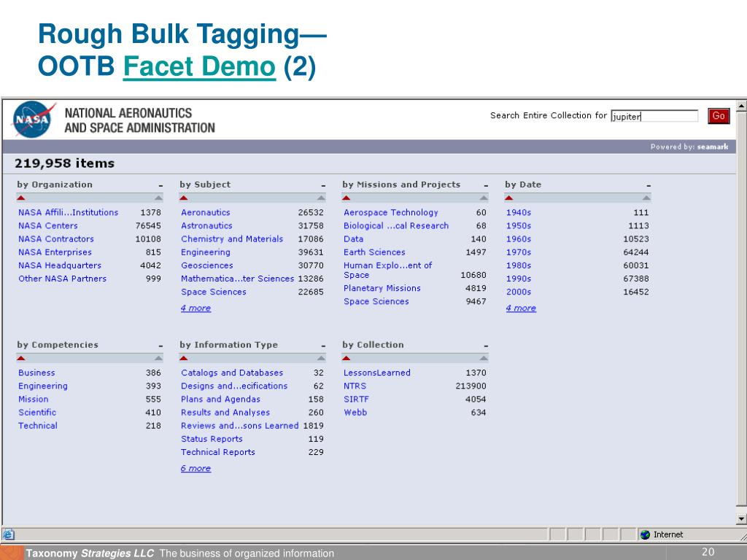Screen dimensions: 747x560
Task: Click the 1990s count 67388
Action: coord(636,279)
